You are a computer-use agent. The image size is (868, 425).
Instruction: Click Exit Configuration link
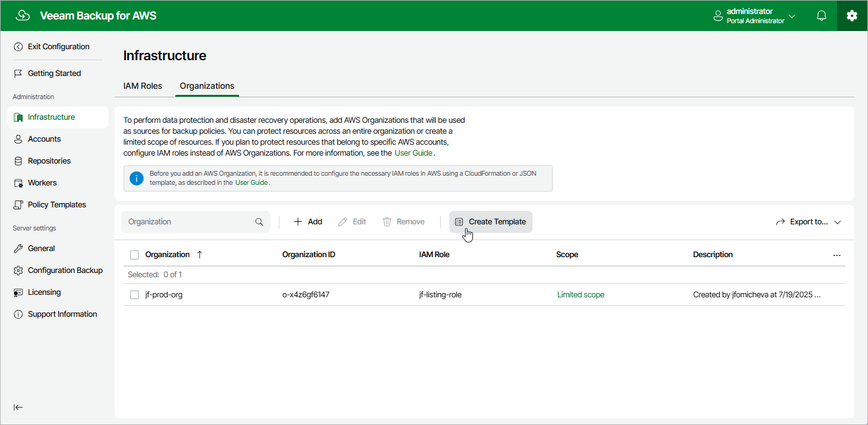pyautogui.click(x=58, y=47)
